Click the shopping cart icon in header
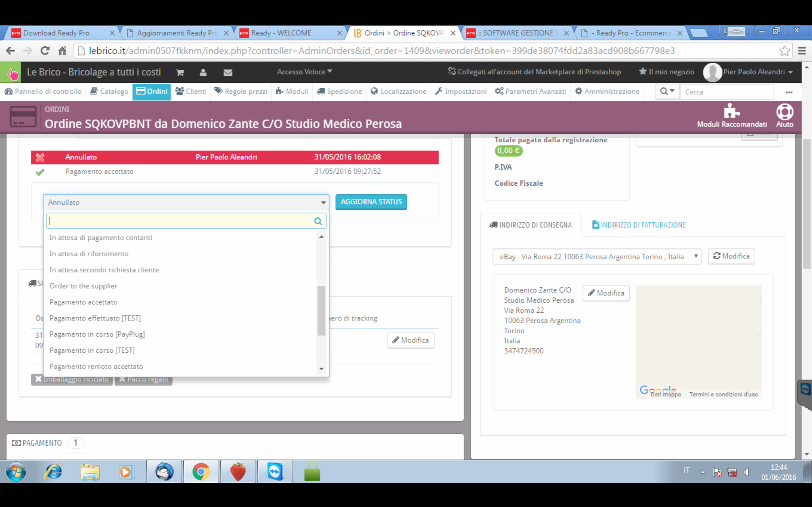 pyautogui.click(x=180, y=73)
